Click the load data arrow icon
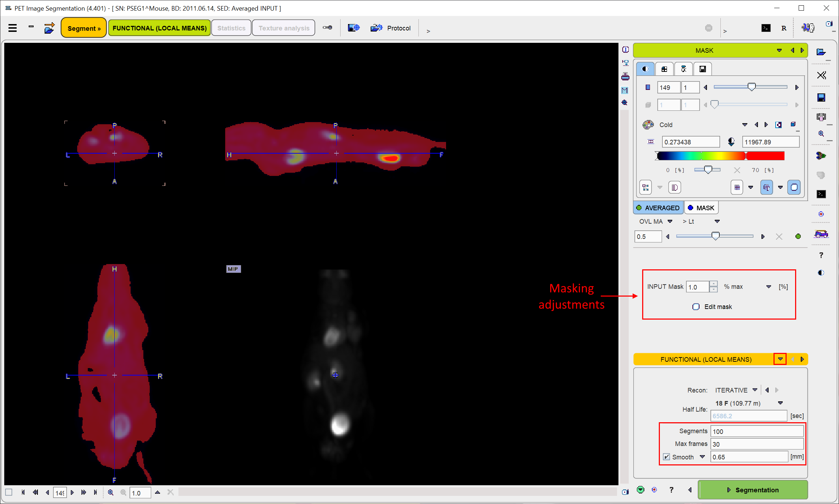 click(x=49, y=28)
